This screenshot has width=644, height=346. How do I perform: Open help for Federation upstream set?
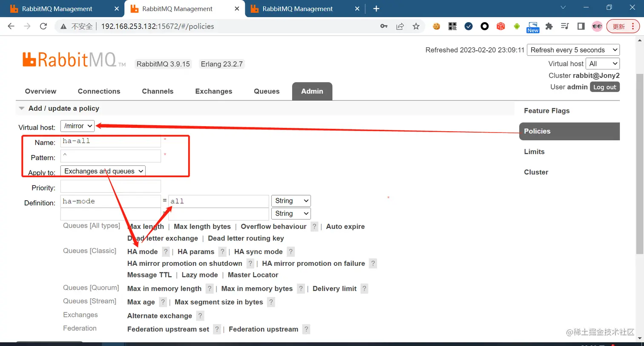(x=217, y=329)
